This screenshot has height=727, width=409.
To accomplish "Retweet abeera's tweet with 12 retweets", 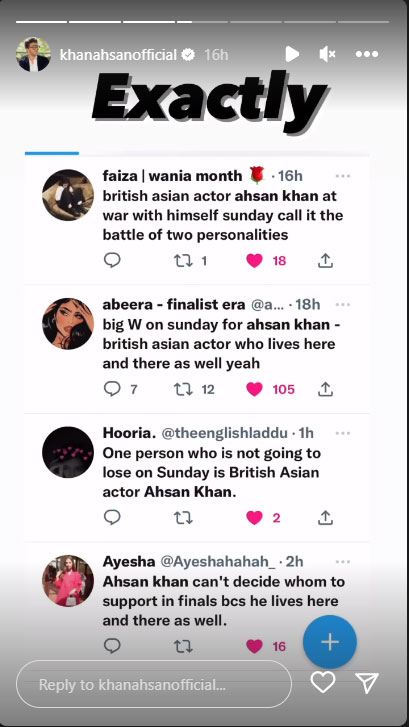I will 183,389.
